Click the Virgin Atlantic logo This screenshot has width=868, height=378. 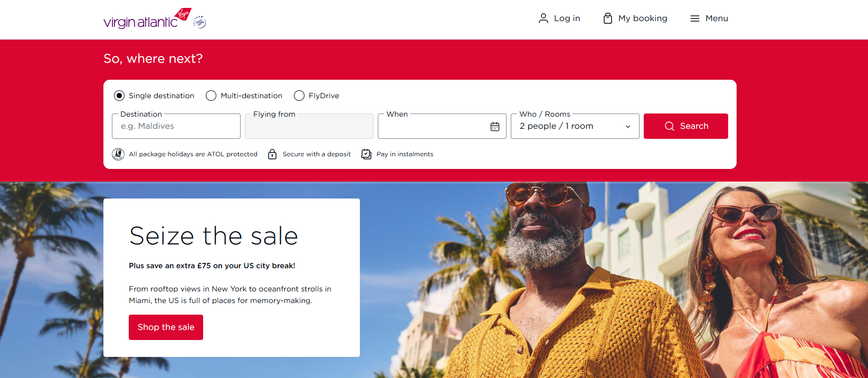(147, 18)
